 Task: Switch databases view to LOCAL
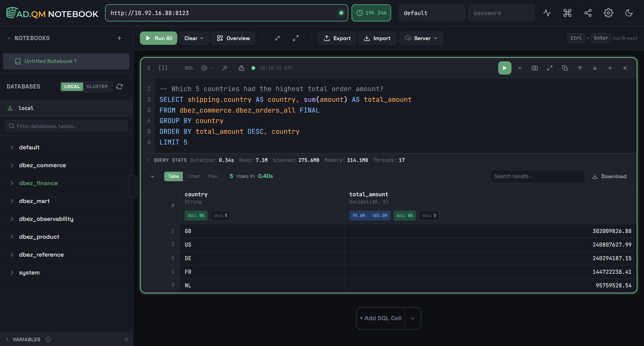[x=72, y=87]
